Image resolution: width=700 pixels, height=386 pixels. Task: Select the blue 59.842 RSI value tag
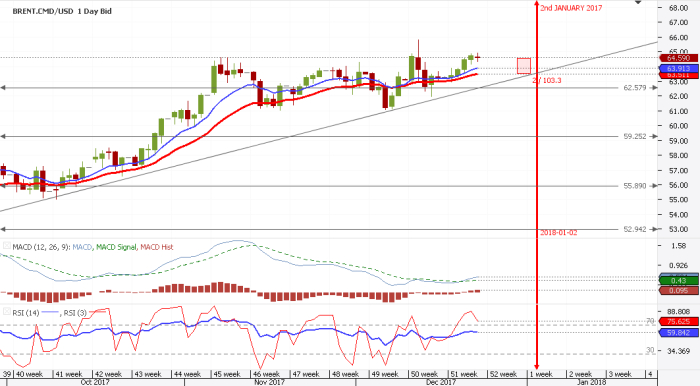point(679,332)
